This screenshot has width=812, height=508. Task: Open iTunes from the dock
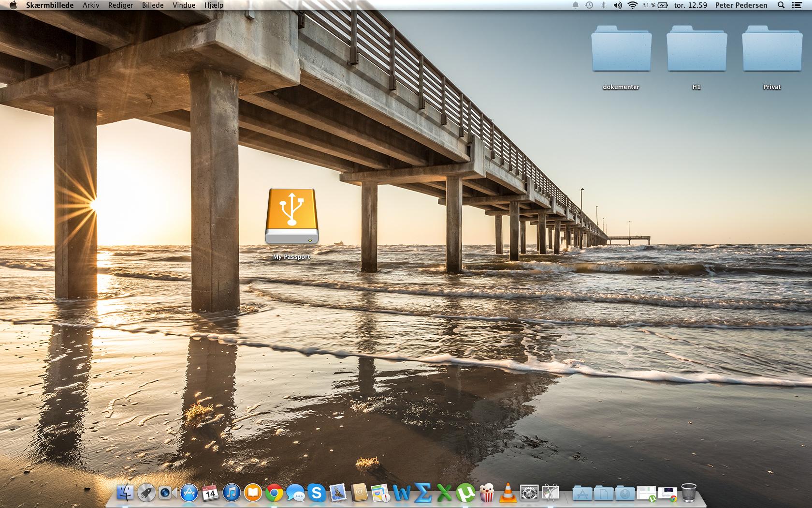(232, 493)
